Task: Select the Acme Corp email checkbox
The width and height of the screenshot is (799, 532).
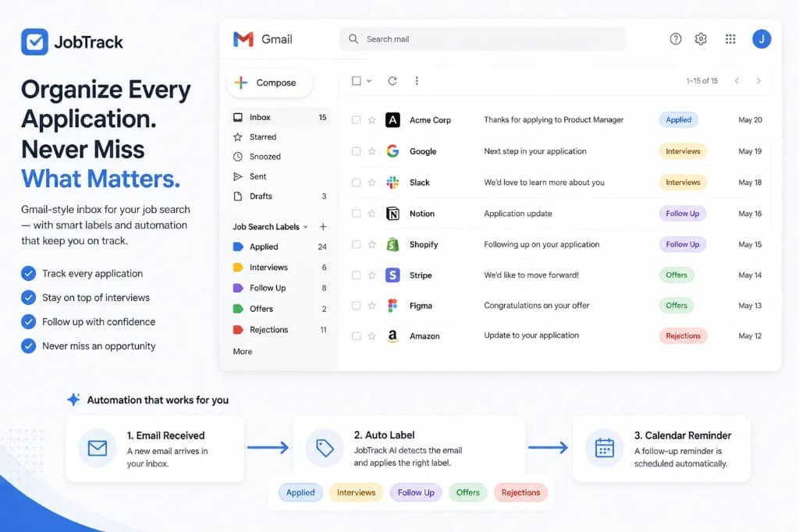Action: coord(357,120)
